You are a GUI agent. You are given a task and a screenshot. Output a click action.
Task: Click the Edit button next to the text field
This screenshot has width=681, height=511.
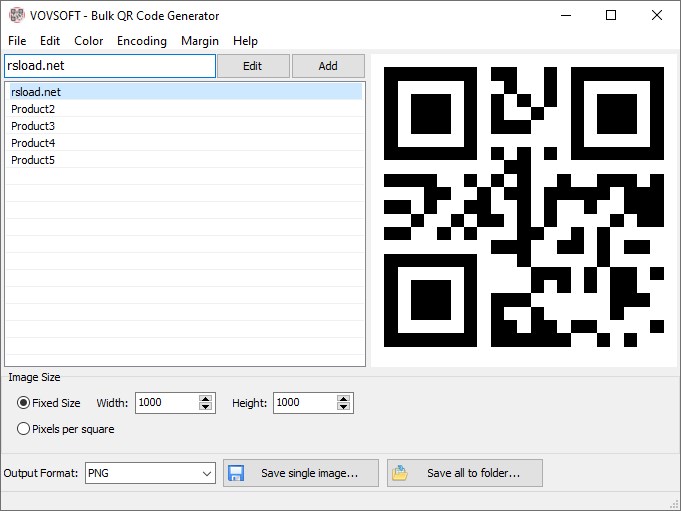253,66
